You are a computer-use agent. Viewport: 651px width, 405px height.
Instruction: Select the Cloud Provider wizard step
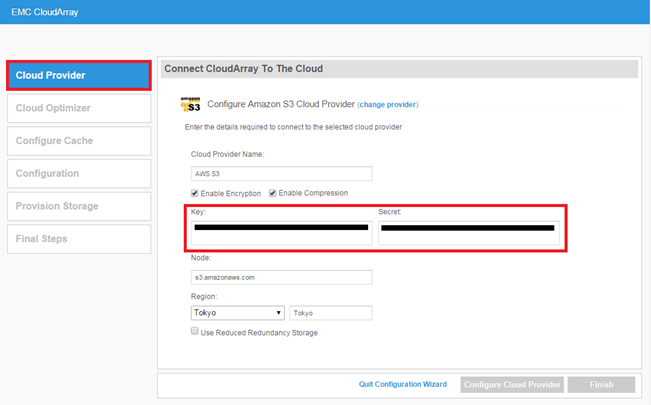(x=79, y=75)
